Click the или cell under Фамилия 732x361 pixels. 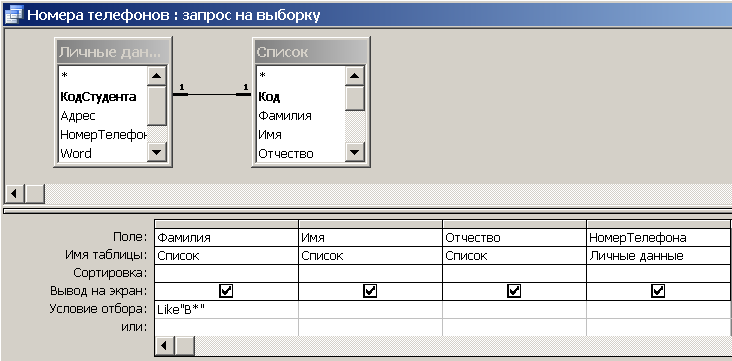tap(226, 327)
